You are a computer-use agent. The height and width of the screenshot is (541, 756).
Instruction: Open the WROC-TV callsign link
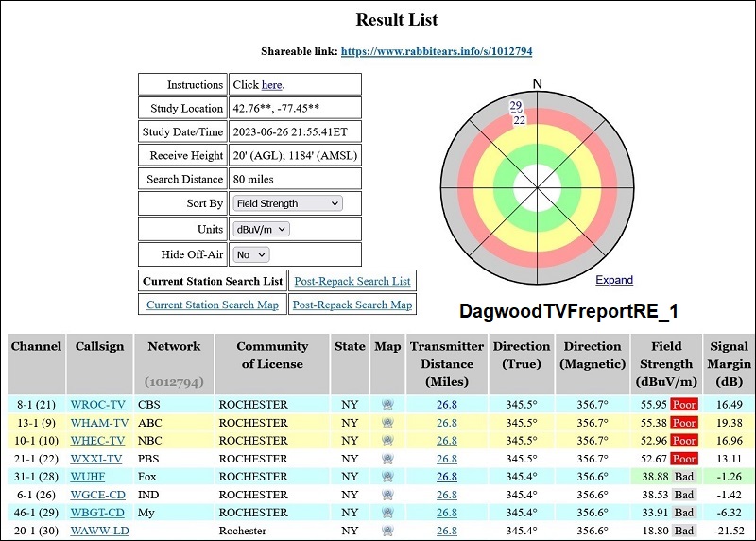(98, 405)
